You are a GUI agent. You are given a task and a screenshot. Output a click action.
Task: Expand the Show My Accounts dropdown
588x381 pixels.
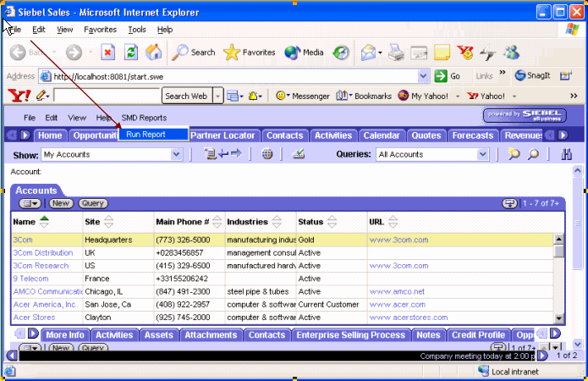[x=177, y=155]
